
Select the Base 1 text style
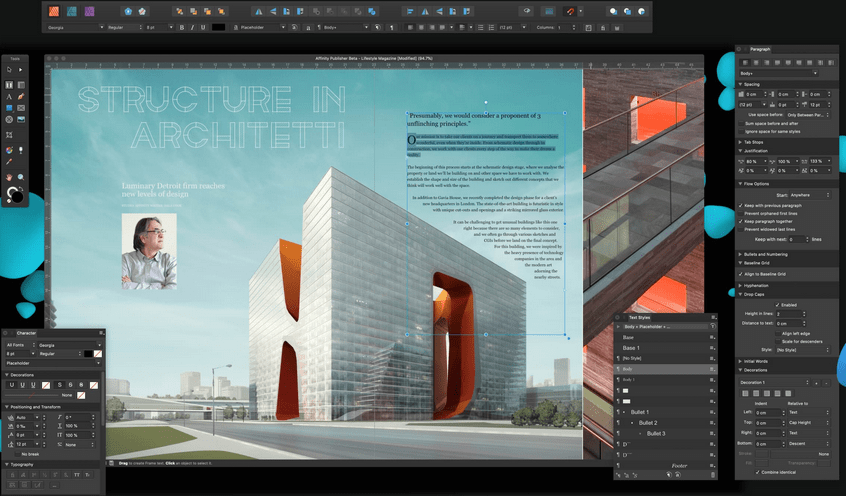(666, 348)
